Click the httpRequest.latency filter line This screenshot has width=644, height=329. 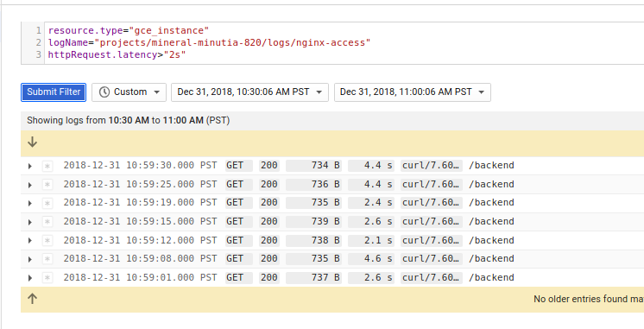point(117,54)
